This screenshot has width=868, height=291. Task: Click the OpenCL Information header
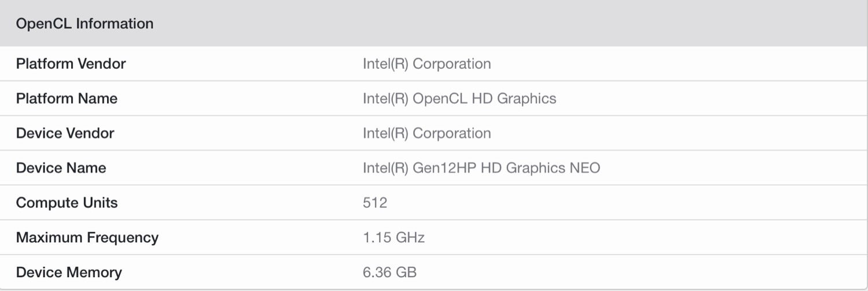(x=84, y=24)
